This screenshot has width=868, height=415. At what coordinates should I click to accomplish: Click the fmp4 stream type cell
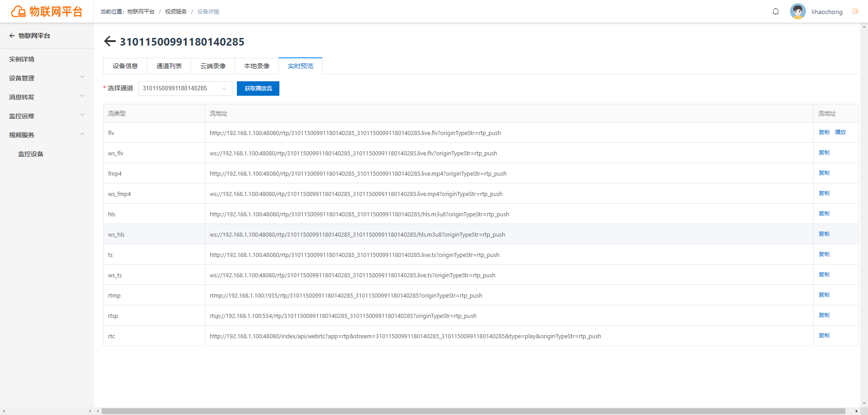point(154,173)
